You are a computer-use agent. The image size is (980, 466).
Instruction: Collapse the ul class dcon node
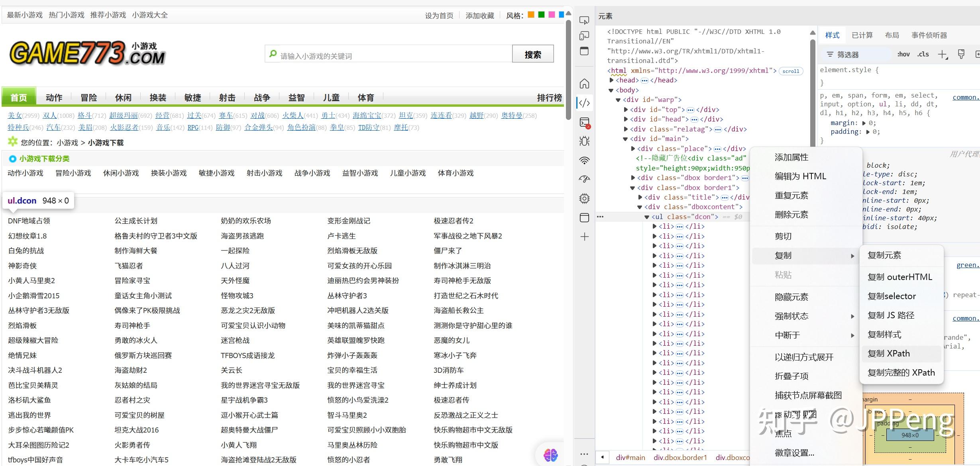(x=647, y=217)
